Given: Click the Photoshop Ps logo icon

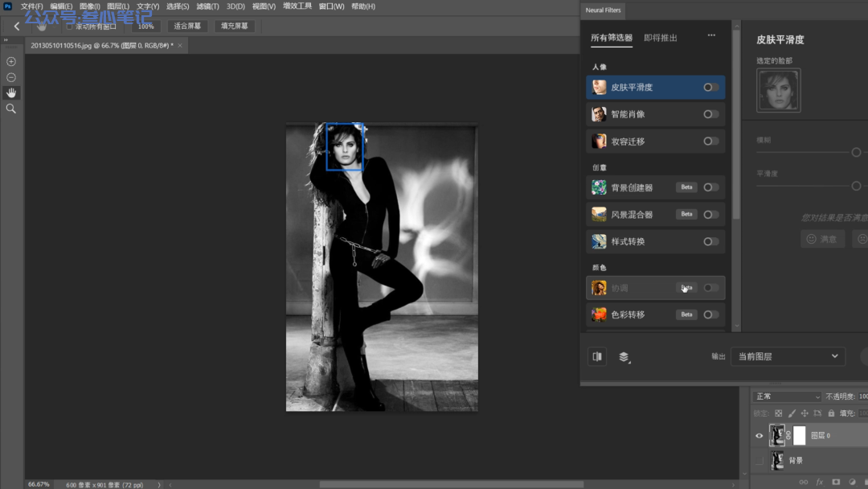Looking at the screenshot, I should point(8,6).
